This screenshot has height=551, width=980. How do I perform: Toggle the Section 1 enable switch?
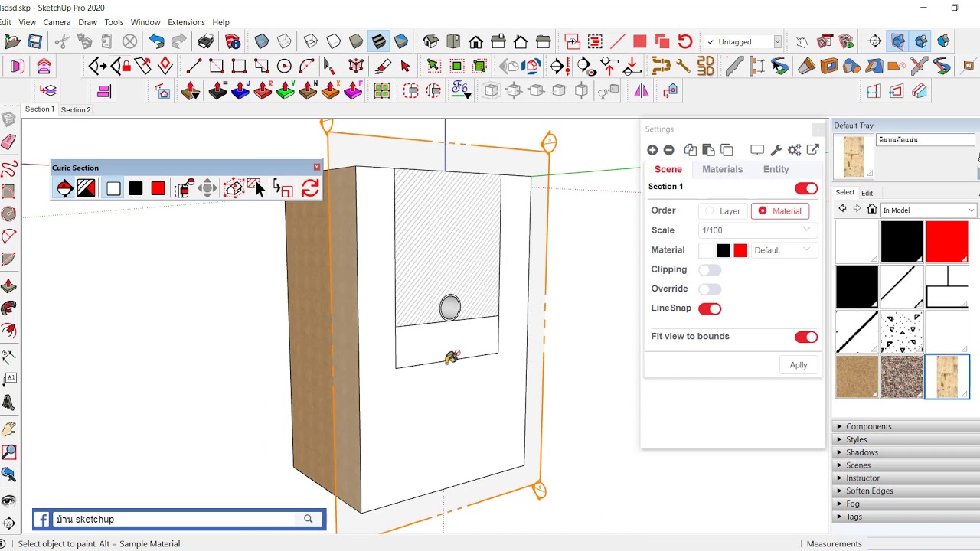[806, 188]
